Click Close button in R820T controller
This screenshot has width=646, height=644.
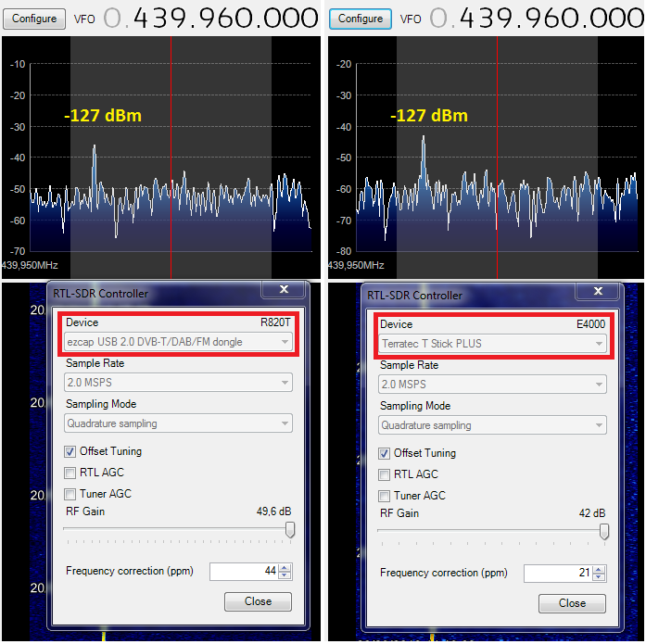258,601
